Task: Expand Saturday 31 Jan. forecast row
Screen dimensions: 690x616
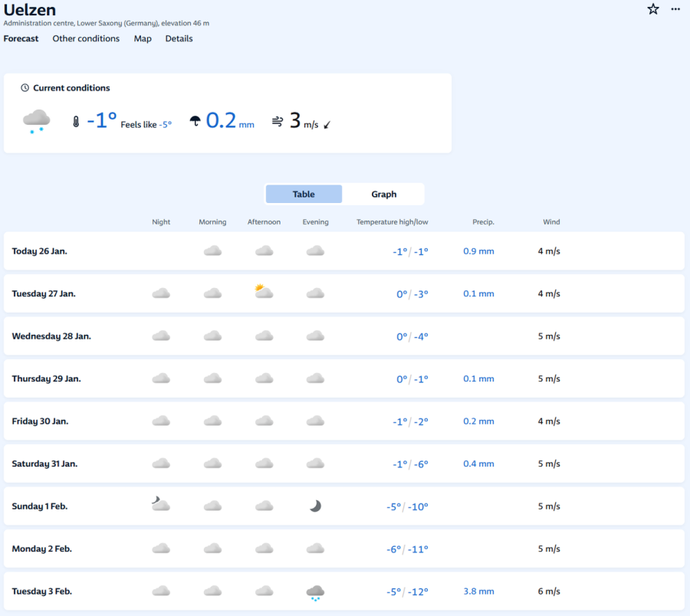Action: click(343, 464)
